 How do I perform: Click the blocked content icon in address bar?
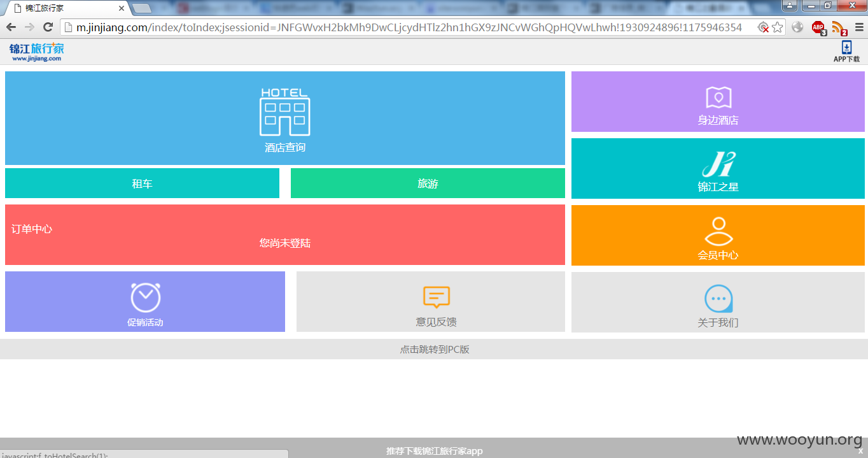[763, 27]
